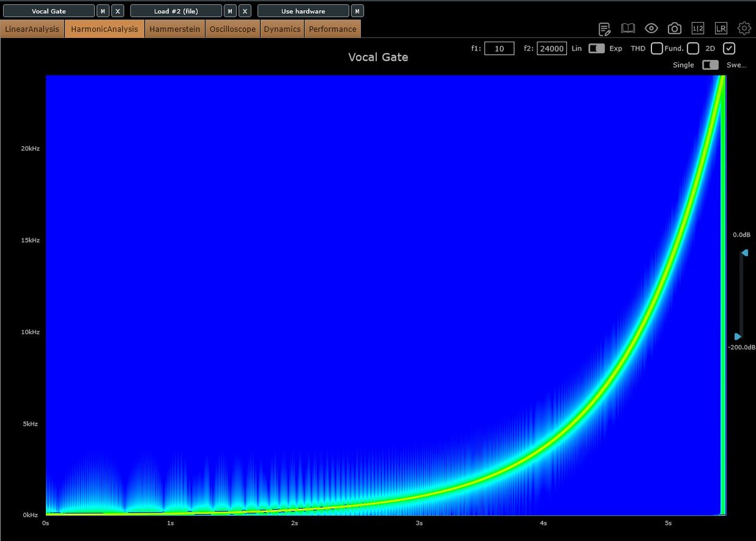Open the manual book icon

point(628,28)
